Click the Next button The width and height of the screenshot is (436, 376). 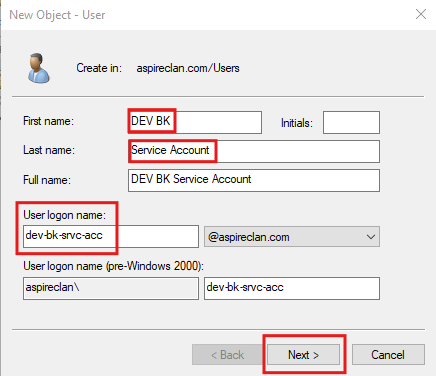pyautogui.click(x=303, y=355)
